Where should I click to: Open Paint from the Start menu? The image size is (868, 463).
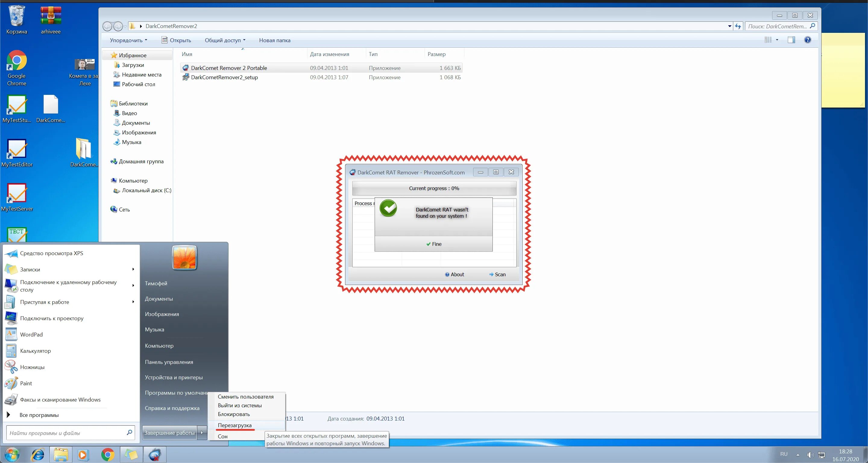click(x=26, y=383)
